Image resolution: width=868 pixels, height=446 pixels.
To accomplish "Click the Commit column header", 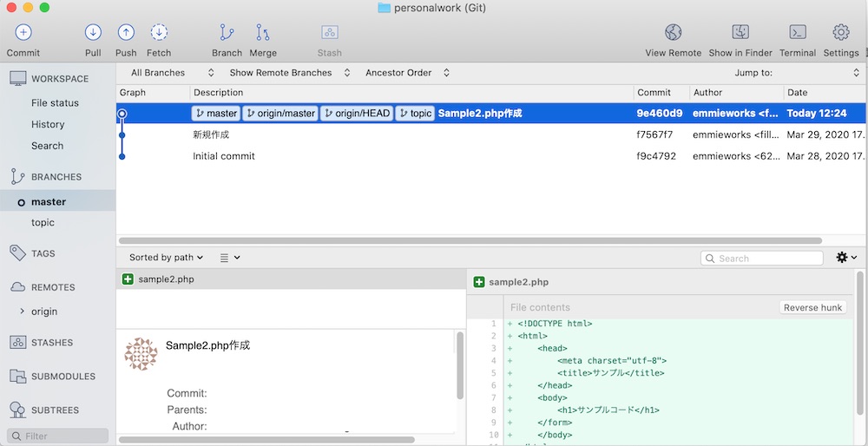I will [x=661, y=92].
